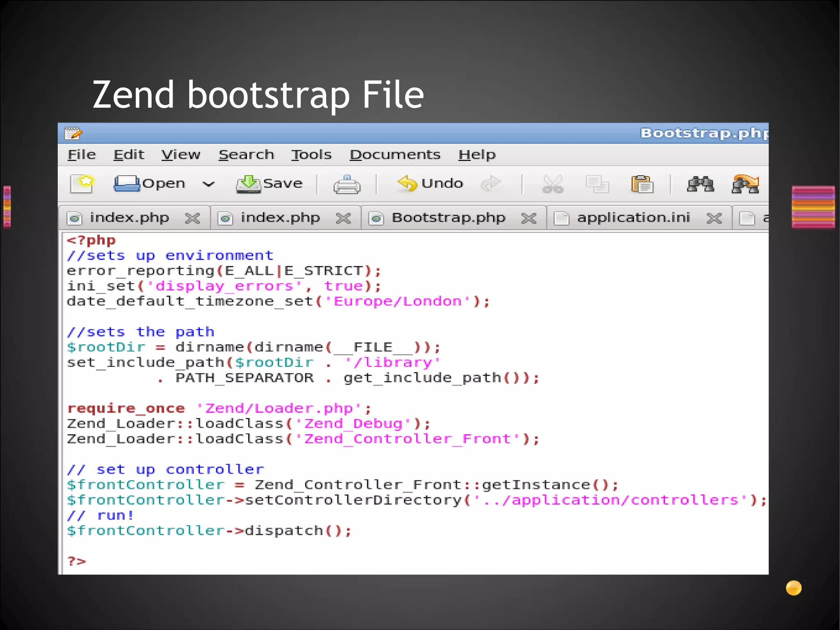Click the Find and Replace icon
This screenshot has height=630, width=840.
(x=745, y=183)
